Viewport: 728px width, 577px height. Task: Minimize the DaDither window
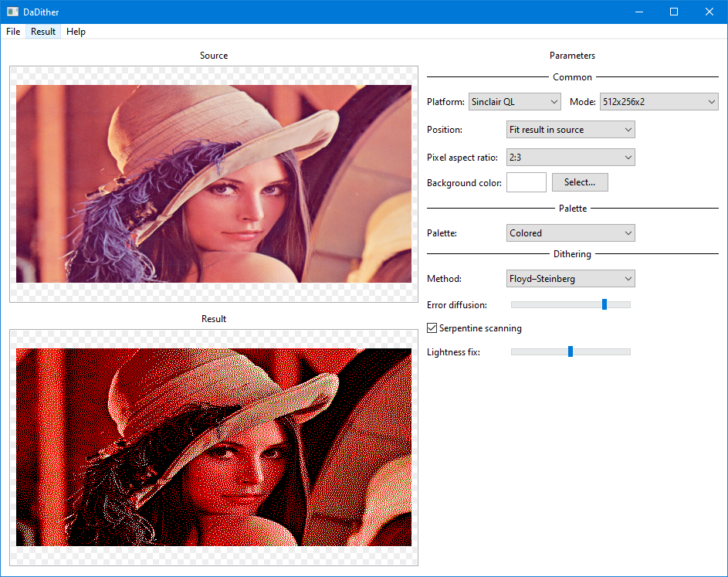639,12
